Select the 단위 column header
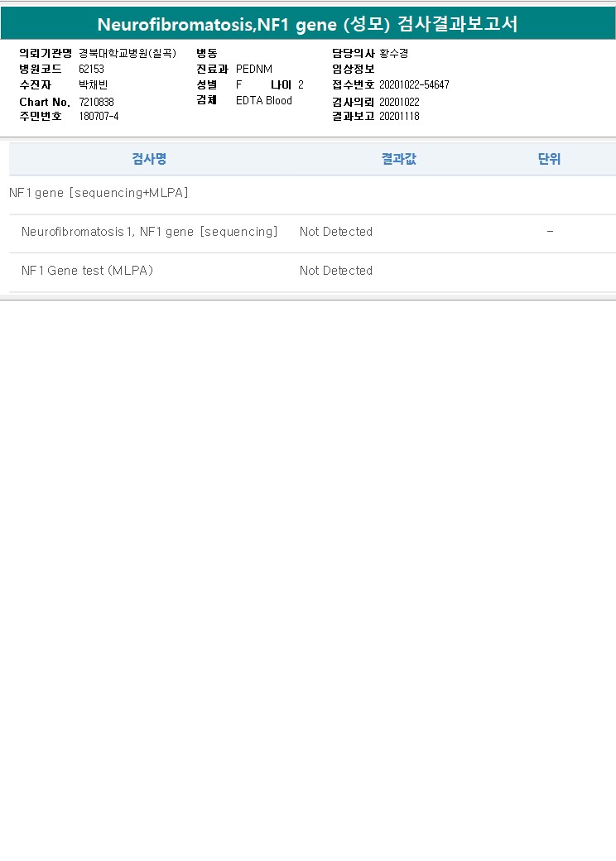The image size is (616, 861). (x=549, y=159)
